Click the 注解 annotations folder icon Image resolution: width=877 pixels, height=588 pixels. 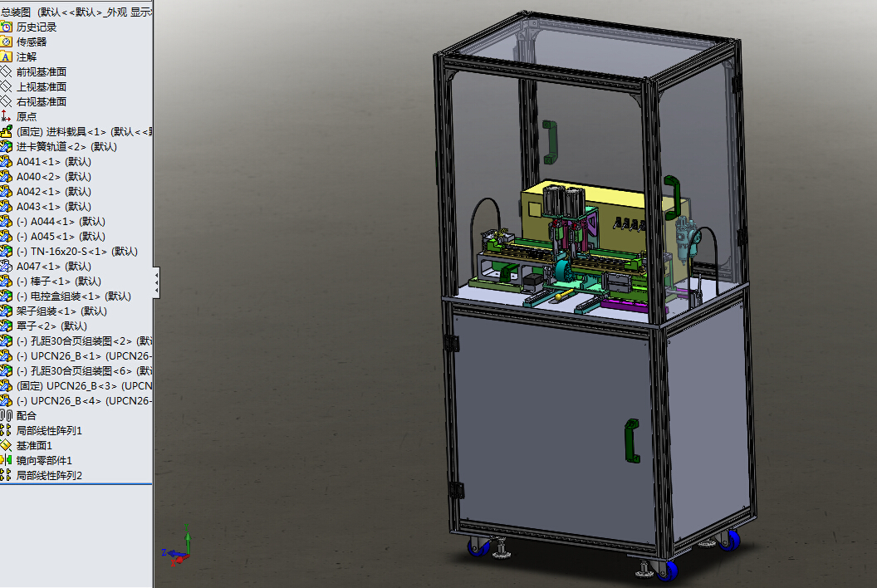pyautogui.click(x=6, y=57)
